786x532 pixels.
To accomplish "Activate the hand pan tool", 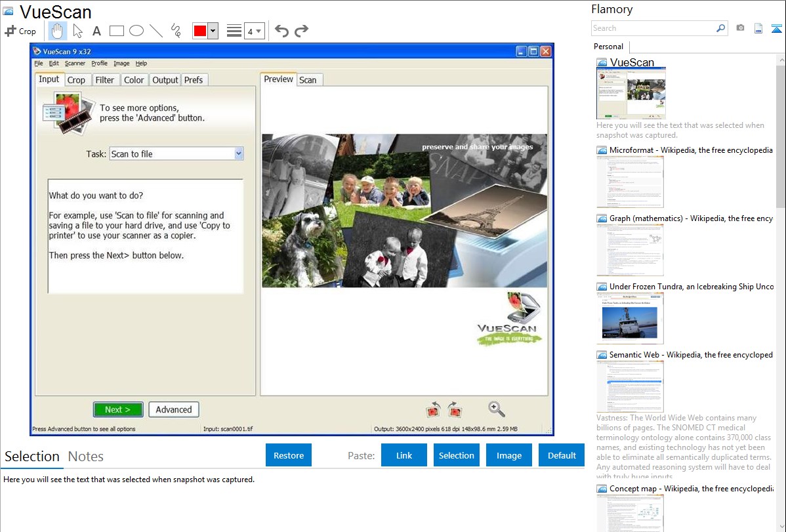I will (57, 31).
